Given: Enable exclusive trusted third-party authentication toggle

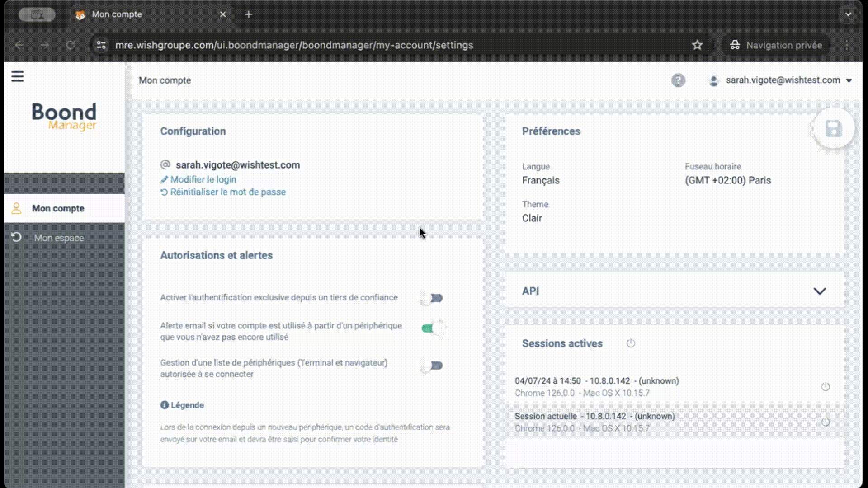Looking at the screenshot, I should [x=431, y=298].
